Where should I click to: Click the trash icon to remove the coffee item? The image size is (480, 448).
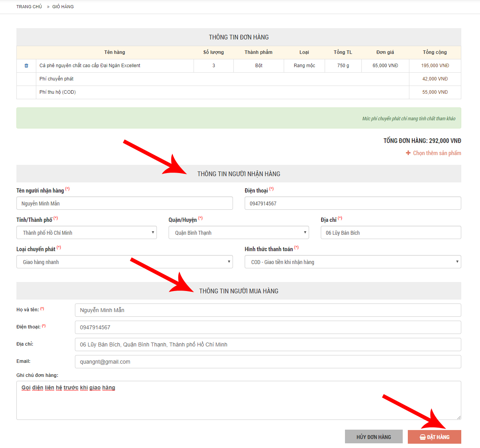(27, 66)
